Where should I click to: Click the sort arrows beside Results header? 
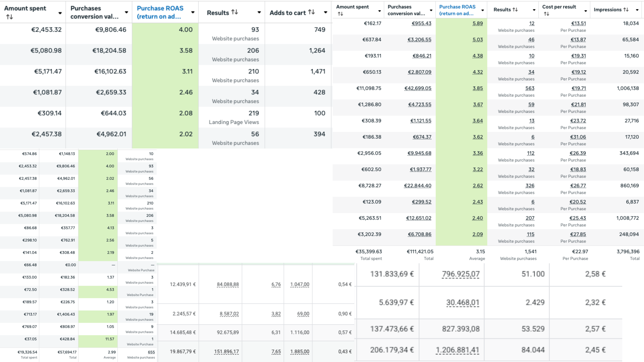(234, 12)
